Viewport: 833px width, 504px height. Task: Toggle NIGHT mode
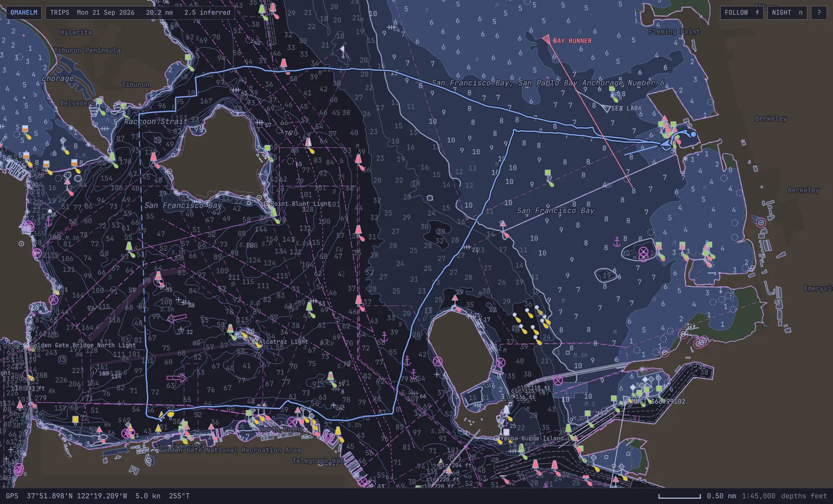(x=787, y=12)
